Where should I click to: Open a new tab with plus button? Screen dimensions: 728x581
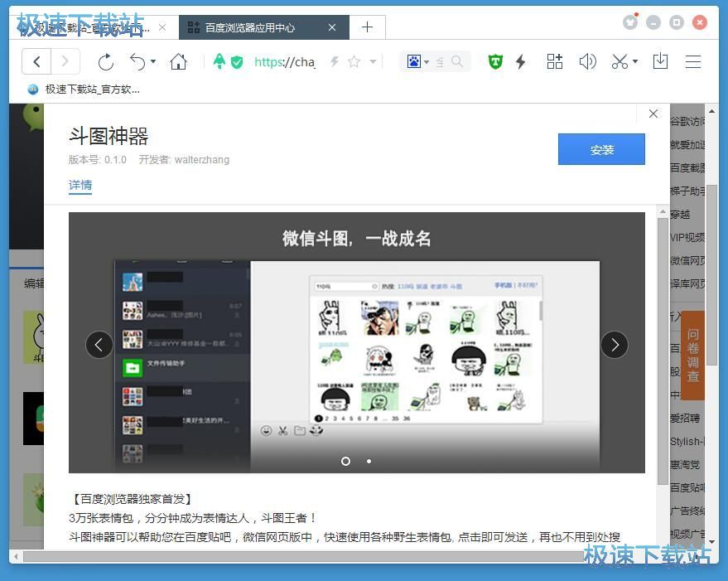367,27
